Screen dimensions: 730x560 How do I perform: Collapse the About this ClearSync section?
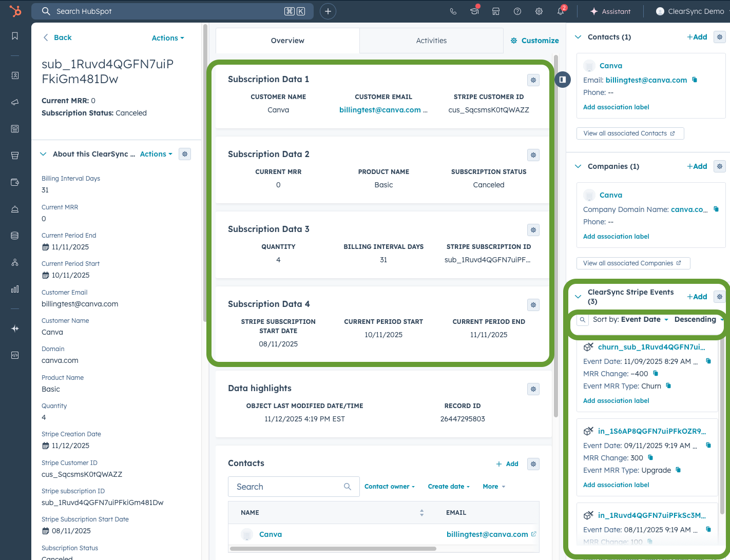click(44, 154)
